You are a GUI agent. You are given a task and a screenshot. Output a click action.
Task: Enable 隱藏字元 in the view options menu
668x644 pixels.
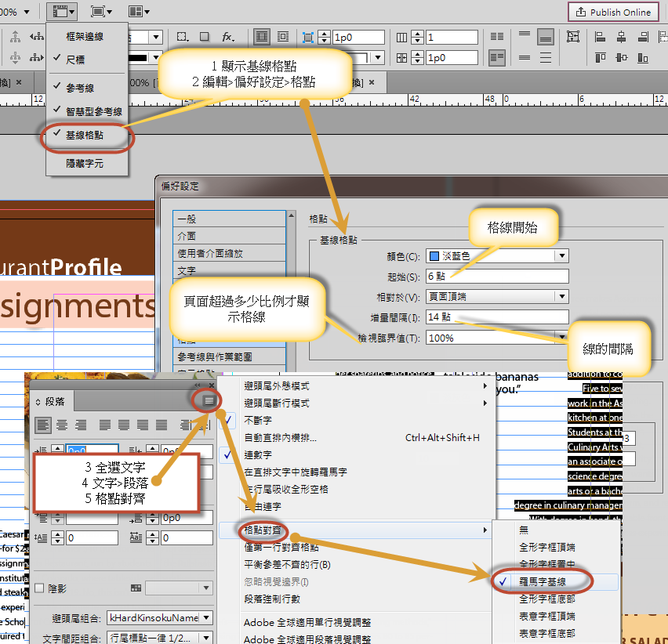point(87,164)
